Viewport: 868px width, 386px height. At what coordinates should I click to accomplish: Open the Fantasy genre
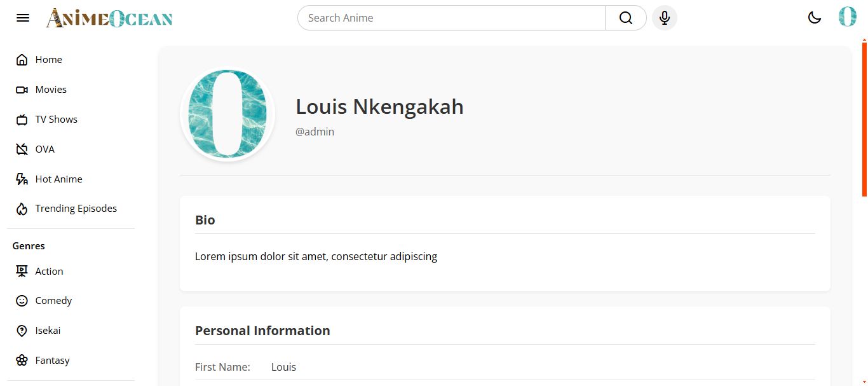pyautogui.click(x=52, y=361)
